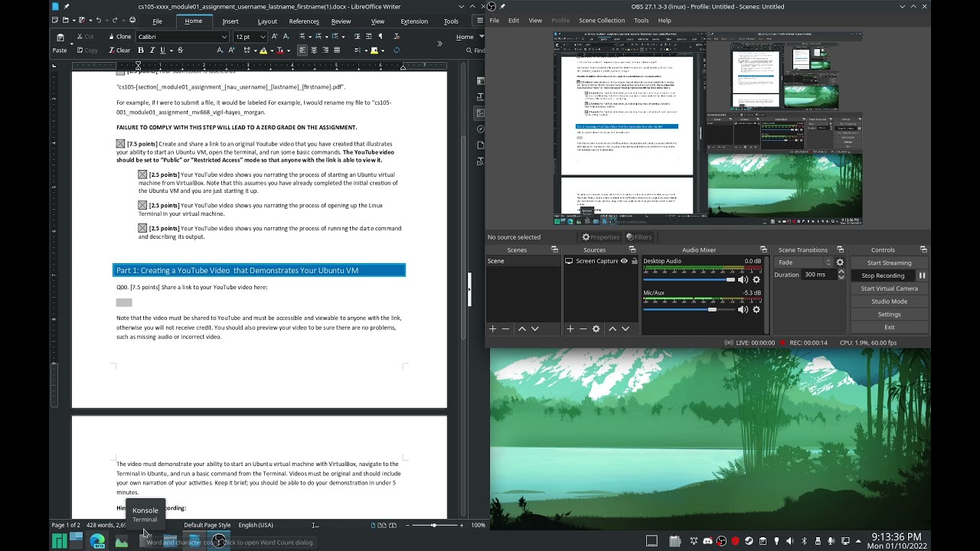Expand the underline style dropdown arrow
Image resolution: width=980 pixels, height=551 pixels.
tap(171, 51)
